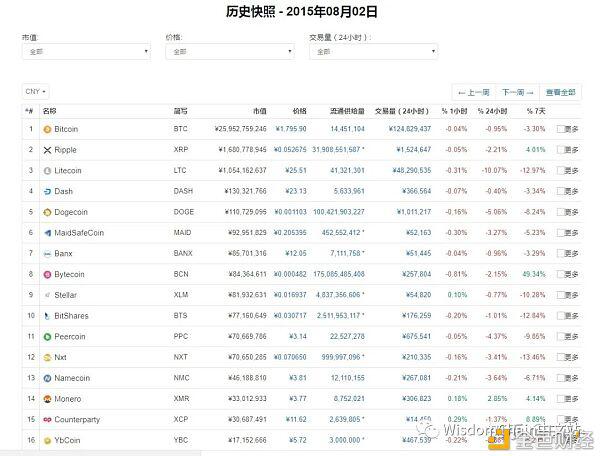Click Bitcoin's market cap ¥25,952,759,246
The image size is (600, 456).
240,129
